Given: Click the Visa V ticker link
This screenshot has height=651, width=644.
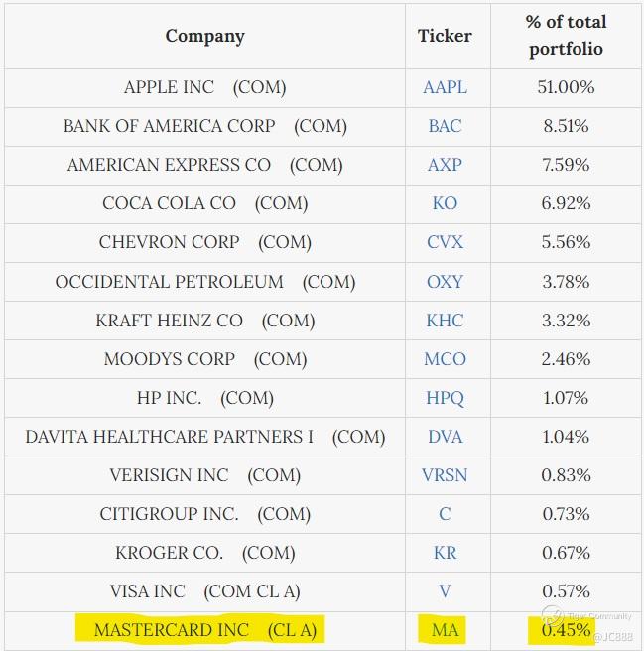Looking at the screenshot, I should pos(445,591).
